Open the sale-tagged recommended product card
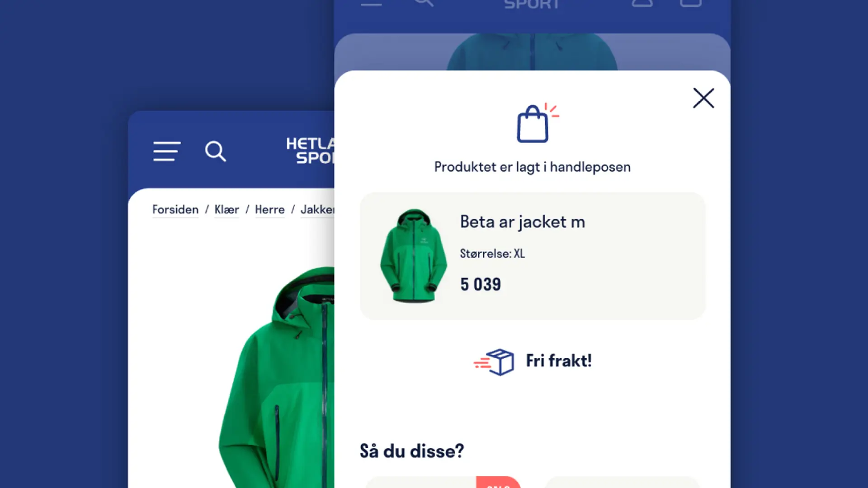Screen dimensions: 868x488 pos(443,482)
